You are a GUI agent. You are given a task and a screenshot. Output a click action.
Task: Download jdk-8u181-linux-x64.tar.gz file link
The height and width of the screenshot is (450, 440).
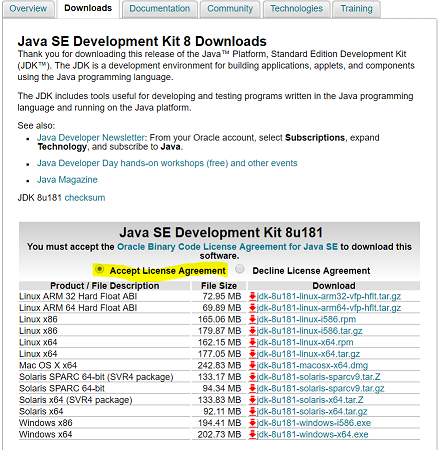pyautogui.click(x=308, y=354)
